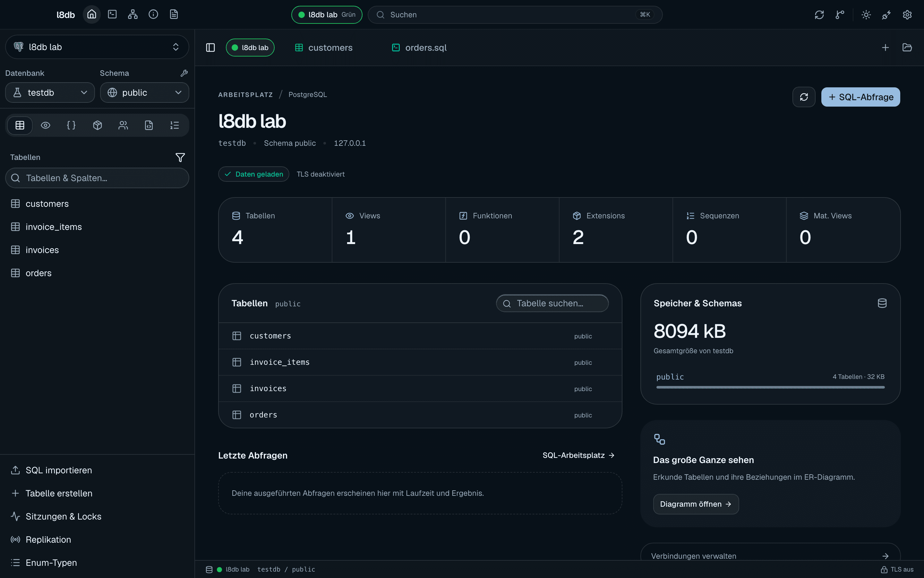
Task: Select orders in sidebar list
Action: click(97, 273)
